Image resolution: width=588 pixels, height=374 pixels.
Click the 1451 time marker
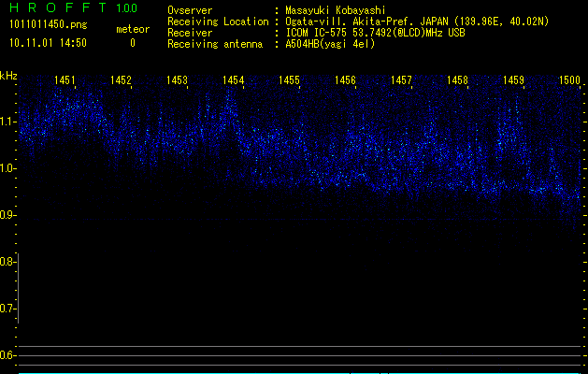tap(65, 81)
